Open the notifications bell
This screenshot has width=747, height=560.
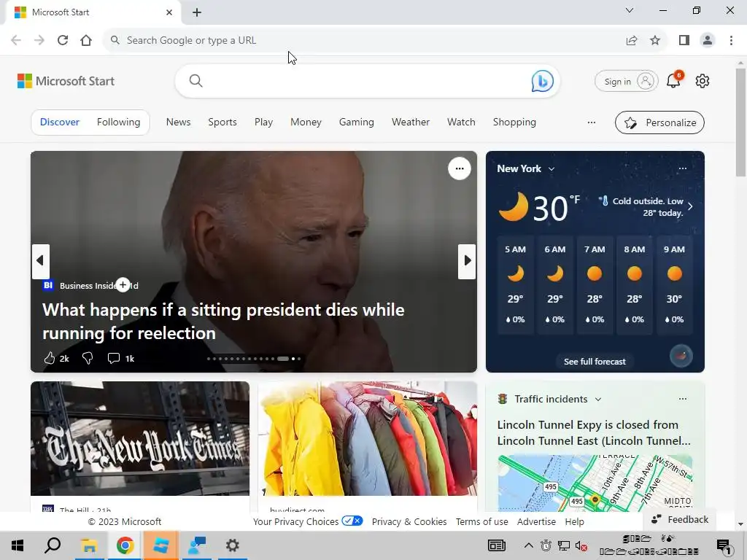pos(673,80)
